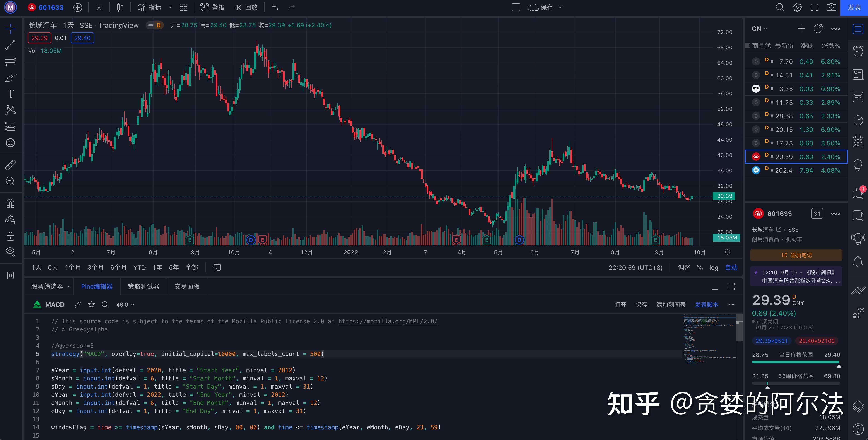Select the trend line drawing tool
Image resolution: width=868 pixels, height=440 pixels.
tap(10, 45)
